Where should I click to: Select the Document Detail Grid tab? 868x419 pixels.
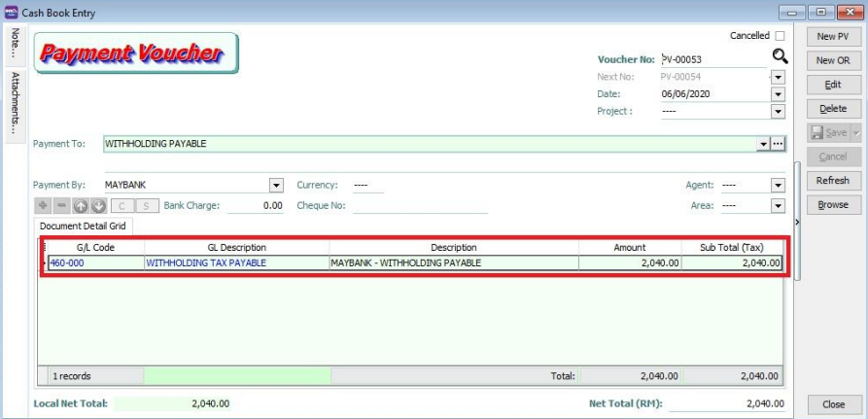click(x=84, y=226)
